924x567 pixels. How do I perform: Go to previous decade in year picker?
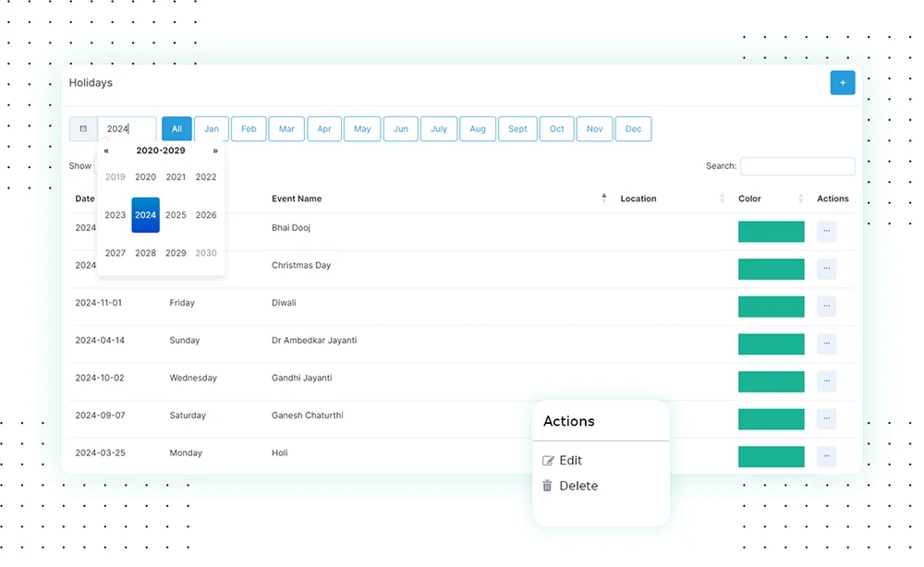coord(106,151)
